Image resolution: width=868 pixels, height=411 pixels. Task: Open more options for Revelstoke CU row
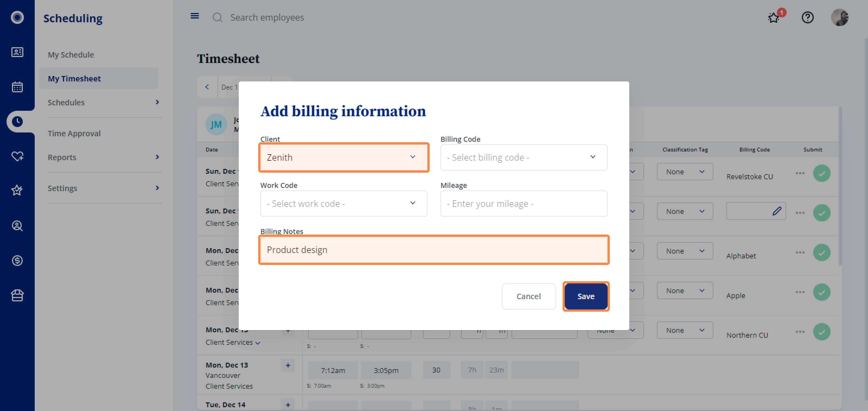[800, 173]
